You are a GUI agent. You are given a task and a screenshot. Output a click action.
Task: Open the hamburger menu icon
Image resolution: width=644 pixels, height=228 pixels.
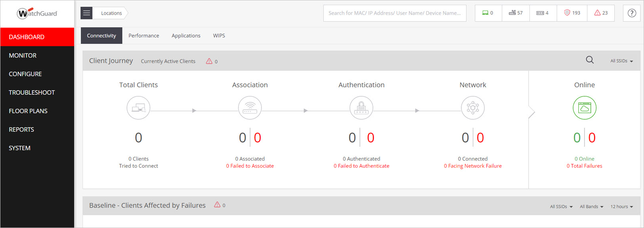86,13
